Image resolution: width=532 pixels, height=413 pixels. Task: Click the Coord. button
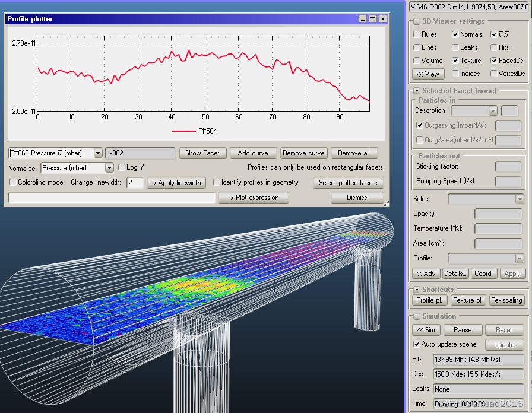coord(484,274)
